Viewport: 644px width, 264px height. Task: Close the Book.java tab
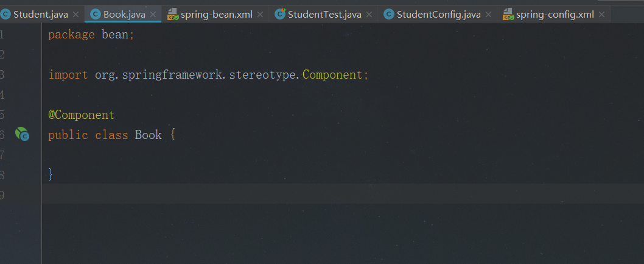coord(153,15)
